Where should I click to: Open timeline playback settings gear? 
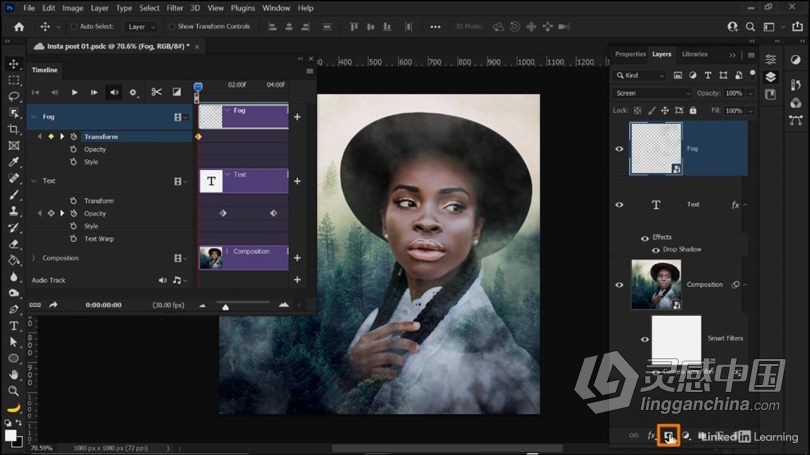coord(134,92)
